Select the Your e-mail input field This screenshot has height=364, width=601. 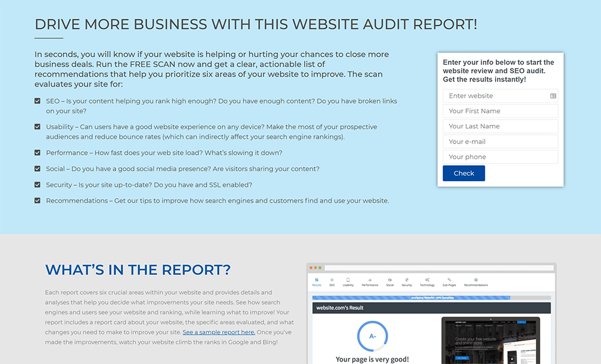click(x=500, y=142)
